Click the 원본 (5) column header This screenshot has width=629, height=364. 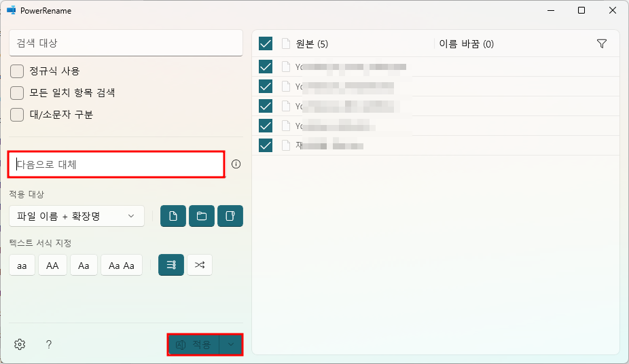click(312, 43)
